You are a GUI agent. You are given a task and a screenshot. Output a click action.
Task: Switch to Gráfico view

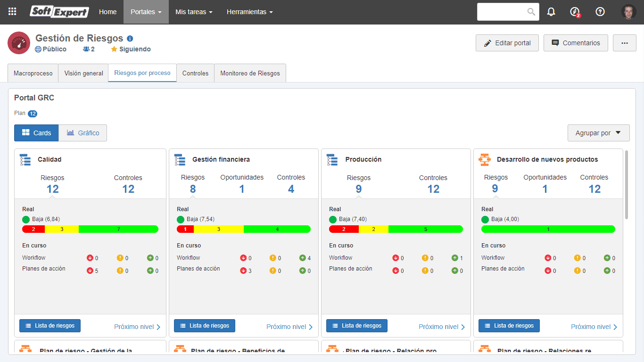83,133
